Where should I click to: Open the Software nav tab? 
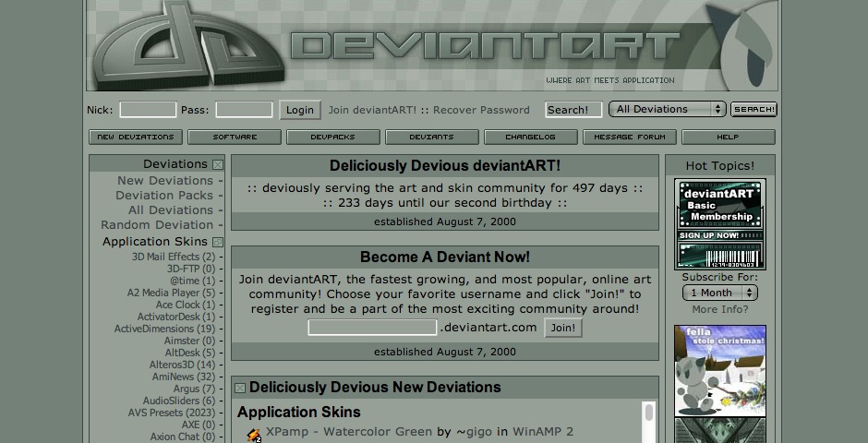pyautogui.click(x=235, y=138)
